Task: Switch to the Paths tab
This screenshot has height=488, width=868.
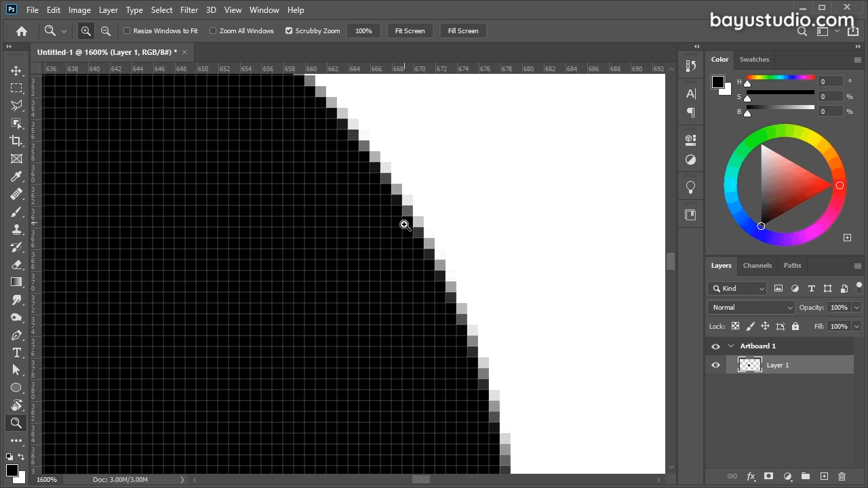Action: click(792, 266)
